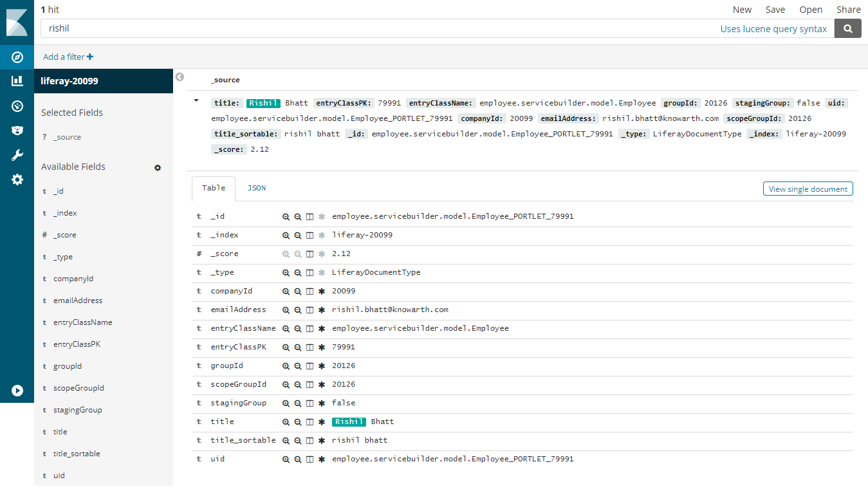Filter for value on _id row
868x500 pixels.
(286, 217)
